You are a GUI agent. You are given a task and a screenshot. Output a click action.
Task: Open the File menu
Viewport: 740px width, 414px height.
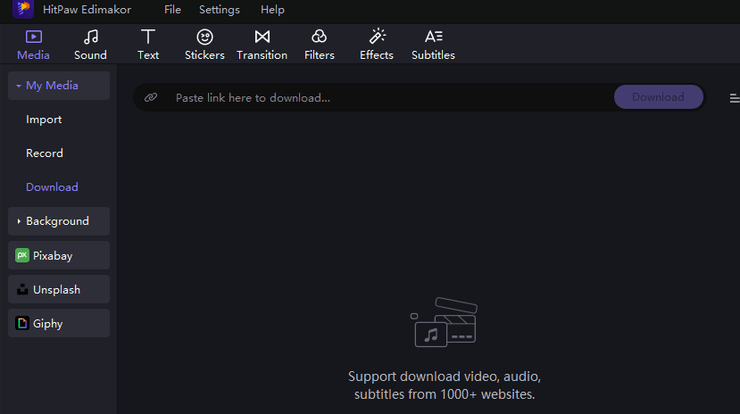[173, 10]
